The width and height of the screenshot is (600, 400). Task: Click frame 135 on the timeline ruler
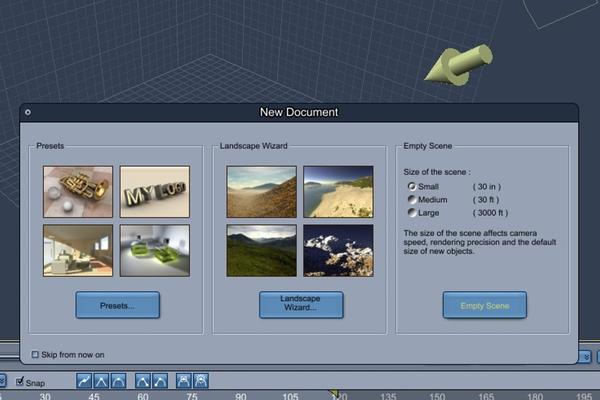click(x=388, y=397)
